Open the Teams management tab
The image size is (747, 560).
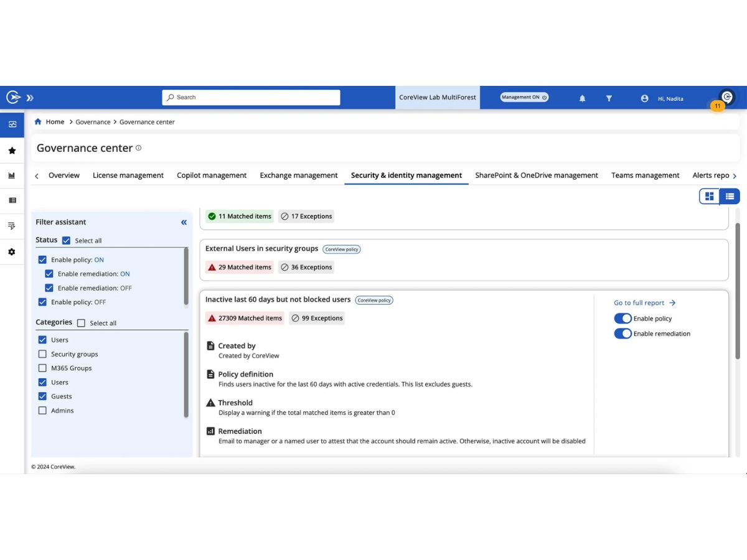(x=645, y=175)
